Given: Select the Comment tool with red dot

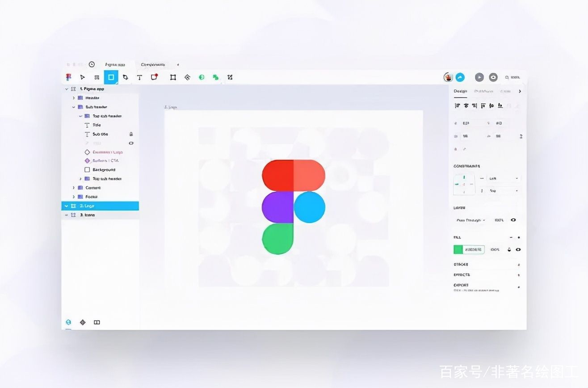Looking at the screenshot, I should (154, 77).
